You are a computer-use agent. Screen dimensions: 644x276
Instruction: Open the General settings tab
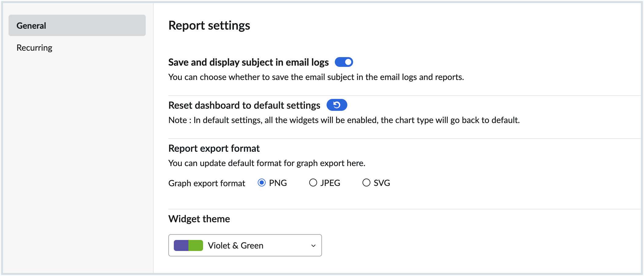(77, 25)
